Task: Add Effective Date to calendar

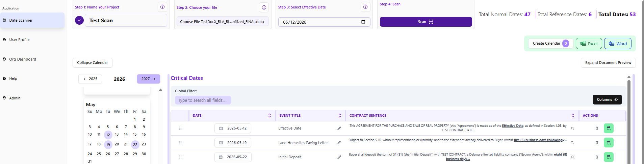Action: 609,128
